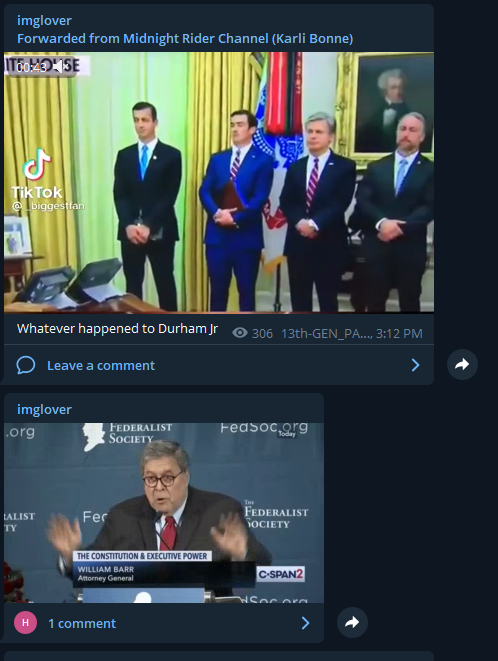The height and width of the screenshot is (661, 498).
Task: Click the pink H commenter avatar
Action: 25,623
